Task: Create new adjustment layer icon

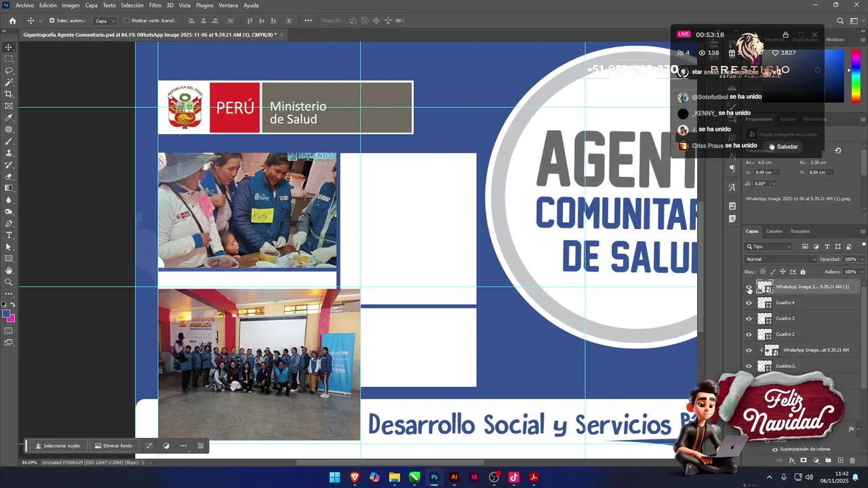Action: 816,461
